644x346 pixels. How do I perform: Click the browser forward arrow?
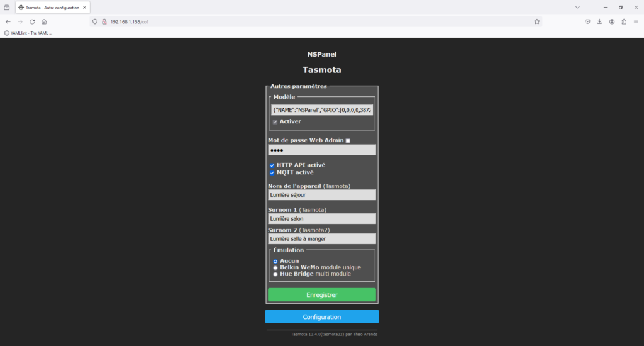(19, 22)
